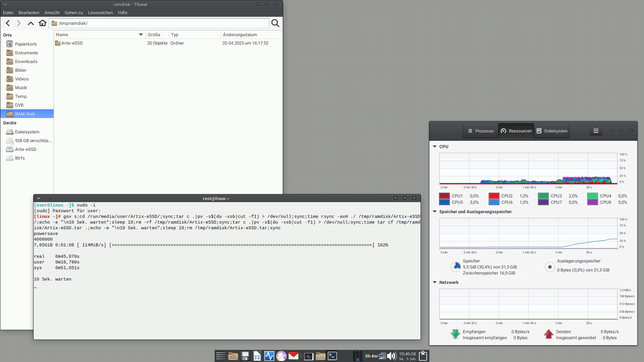
Task: Switch to the Dateisysteme tab
Action: 552,131
